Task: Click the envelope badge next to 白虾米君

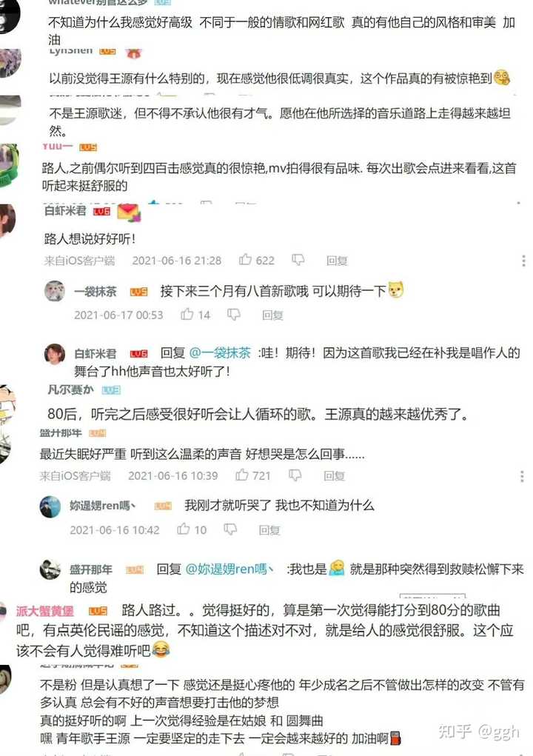Action: point(129,213)
